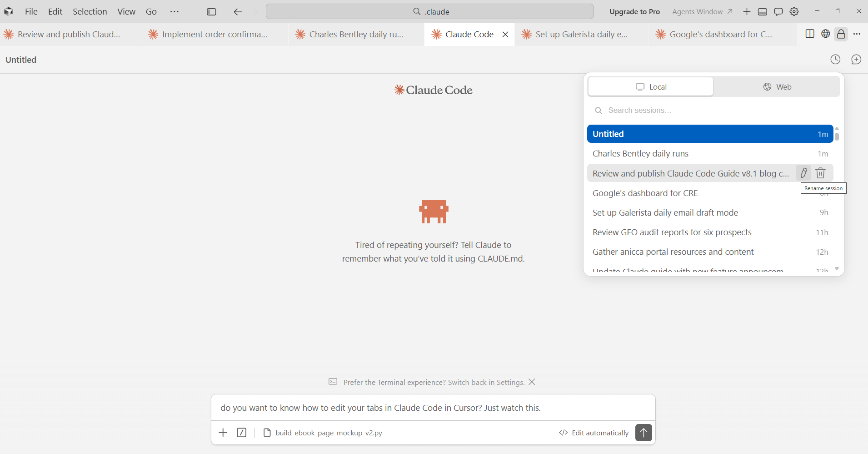Click Upgrade to Pro

[634, 11]
